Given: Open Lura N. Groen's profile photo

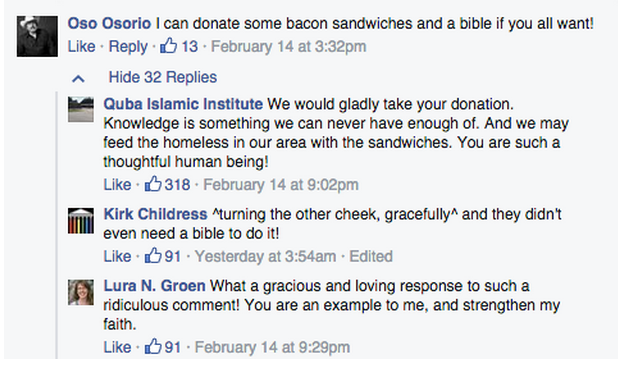Looking at the screenshot, I should tap(81, 293).
